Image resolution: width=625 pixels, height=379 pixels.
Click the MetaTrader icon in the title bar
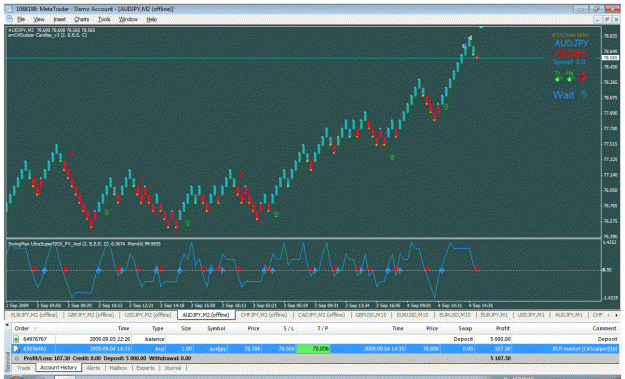coord(9,9)
